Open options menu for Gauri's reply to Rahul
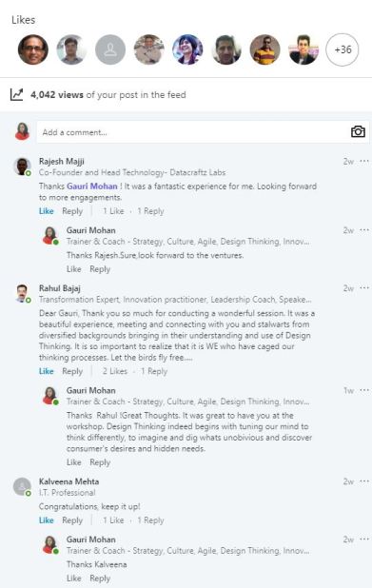 [x=364, y=390]
